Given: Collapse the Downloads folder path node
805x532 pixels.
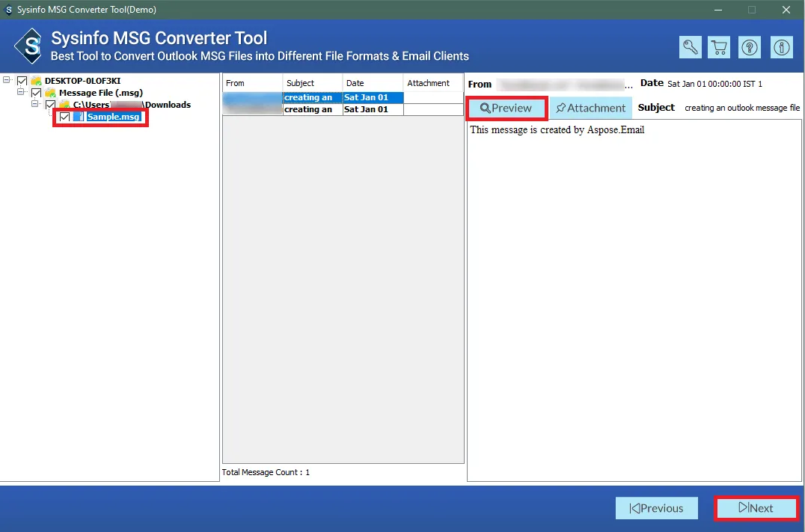Looking at the screenshot, I should (36, 105).
